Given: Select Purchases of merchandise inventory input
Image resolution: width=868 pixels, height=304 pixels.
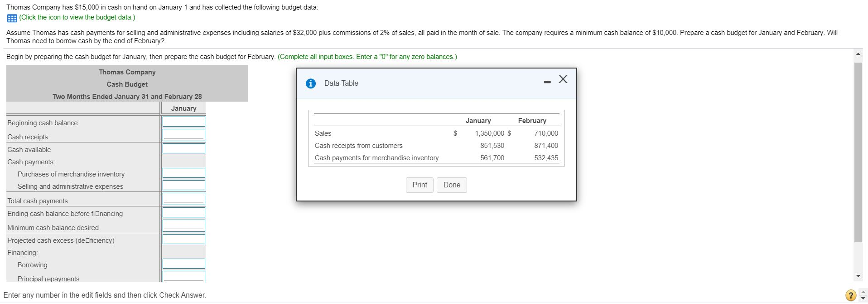Looking at the screenshot, I should (x=184, y=173).
